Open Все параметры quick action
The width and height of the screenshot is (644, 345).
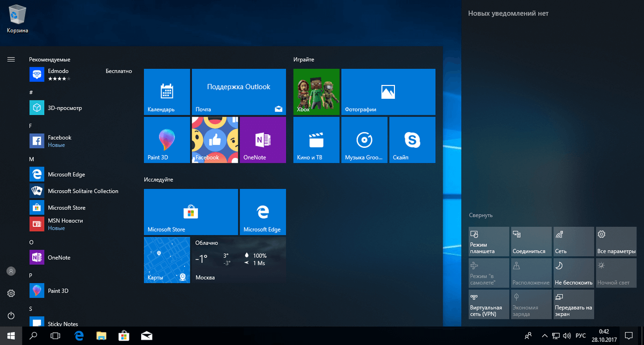[616, 241]
